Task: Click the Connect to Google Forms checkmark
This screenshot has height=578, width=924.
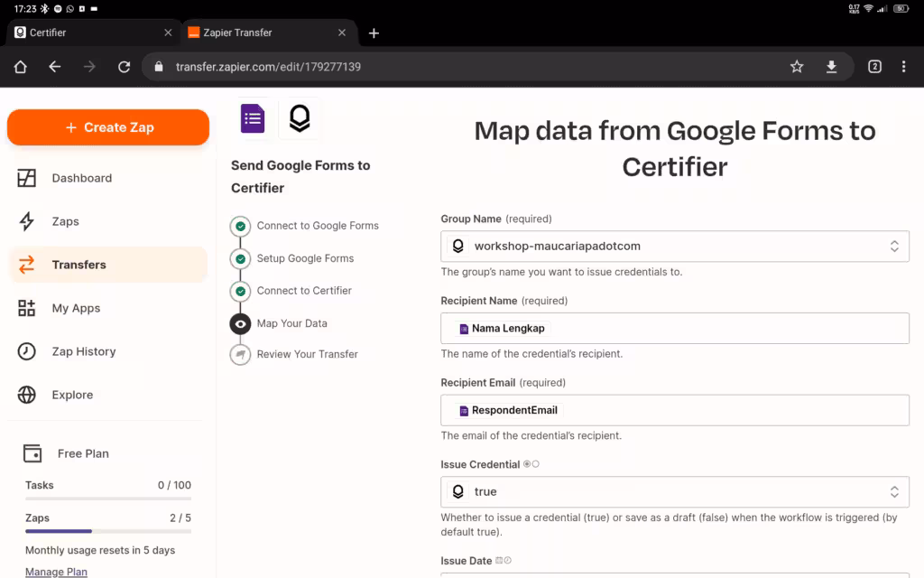Action: click(x=240, y=226)
